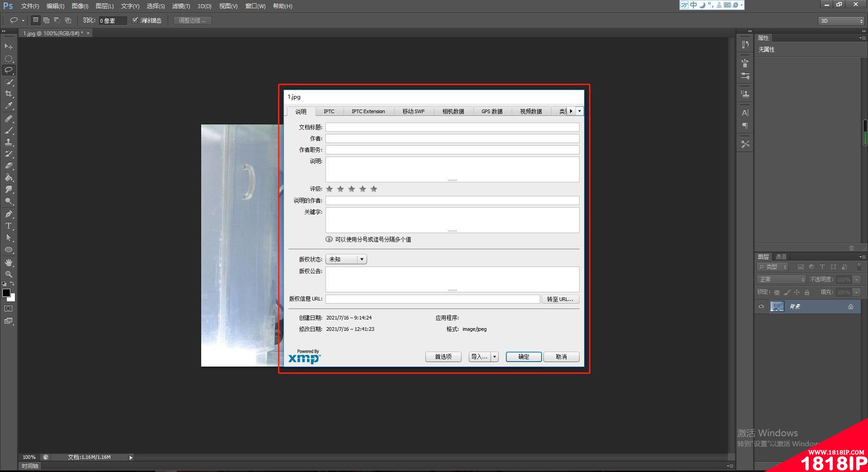Open the History panel icon
The height and width of the screenshot is (472, 868).
[x=745, y=44]
